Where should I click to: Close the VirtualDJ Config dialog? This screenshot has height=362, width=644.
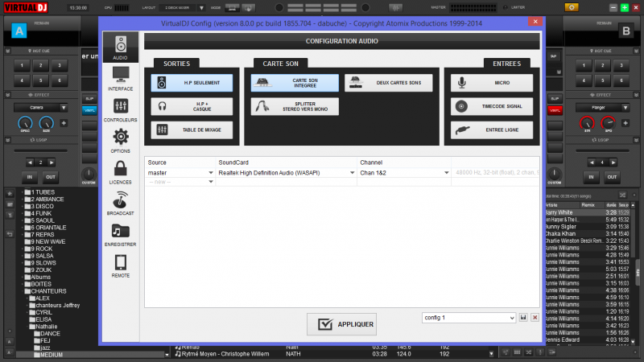[535, 22]
